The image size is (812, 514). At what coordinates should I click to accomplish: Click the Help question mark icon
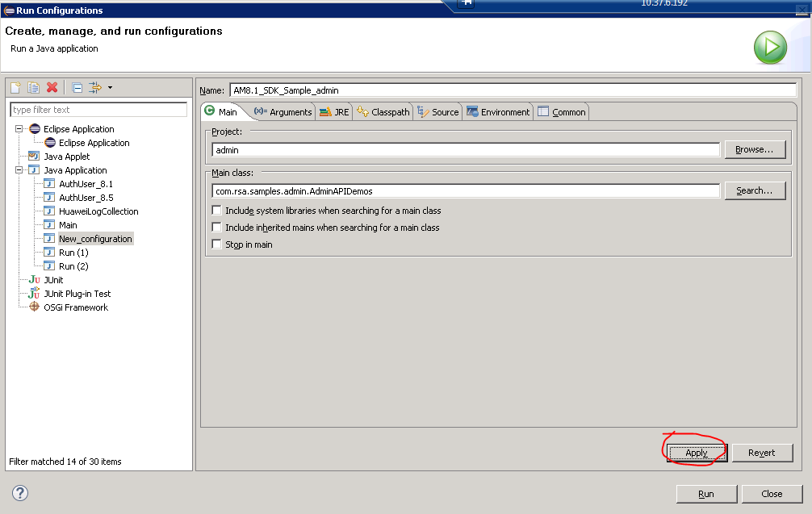click(20, 493)
